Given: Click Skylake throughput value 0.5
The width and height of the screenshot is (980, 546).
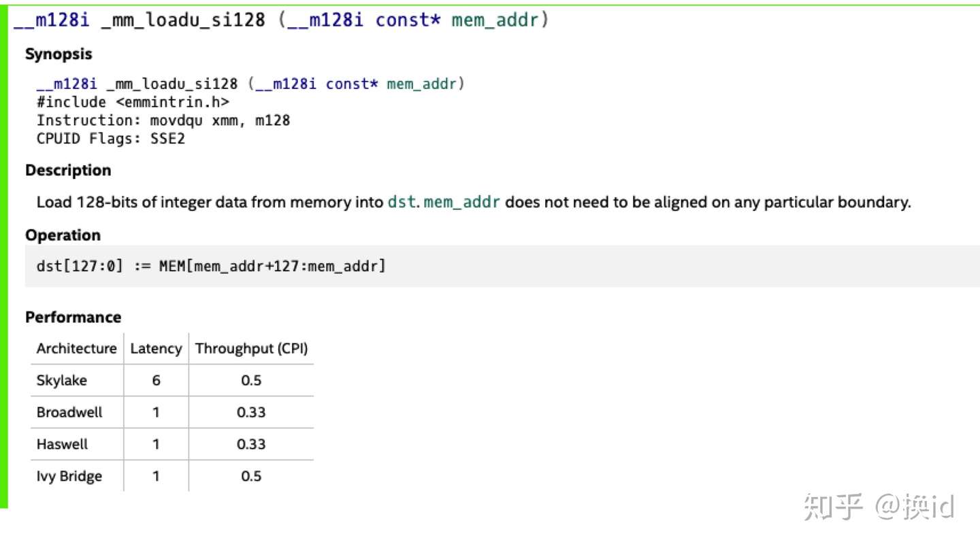Looking at the screenshot, I should (x=251, y=381).
